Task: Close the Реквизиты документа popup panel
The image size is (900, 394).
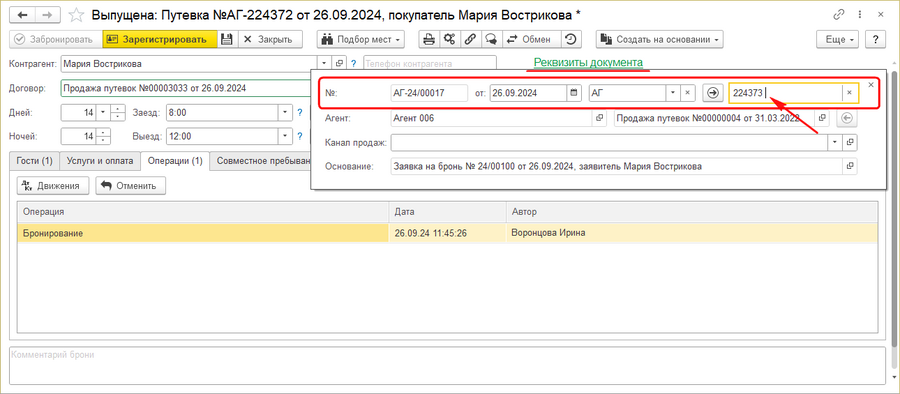Action: coord(871,84)
